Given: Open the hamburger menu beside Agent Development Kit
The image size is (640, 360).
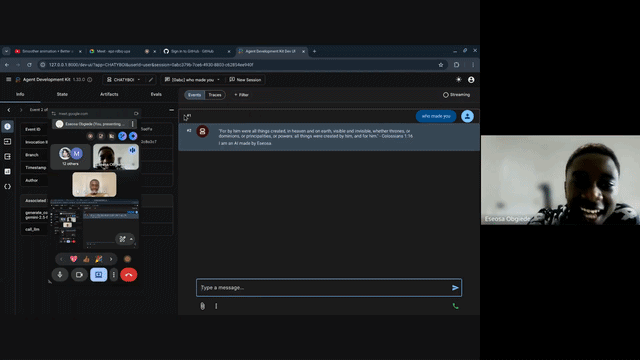Looking at the screenshot, I should [9, 80].
